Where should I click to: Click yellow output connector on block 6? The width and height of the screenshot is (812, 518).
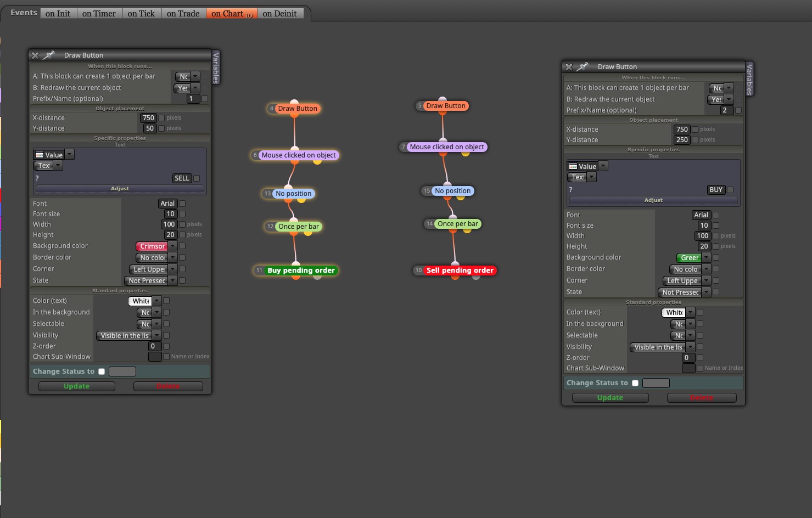tap(317, 161)
